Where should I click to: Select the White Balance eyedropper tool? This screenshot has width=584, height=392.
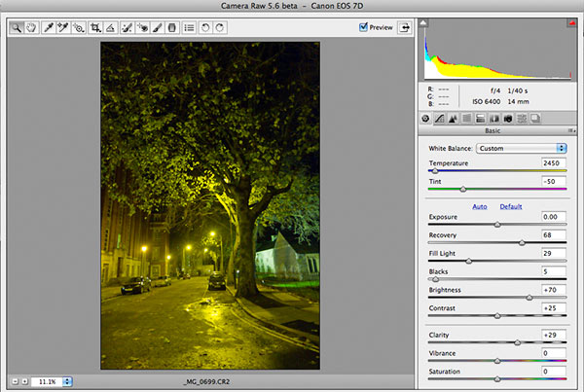[x=48, y=27]
